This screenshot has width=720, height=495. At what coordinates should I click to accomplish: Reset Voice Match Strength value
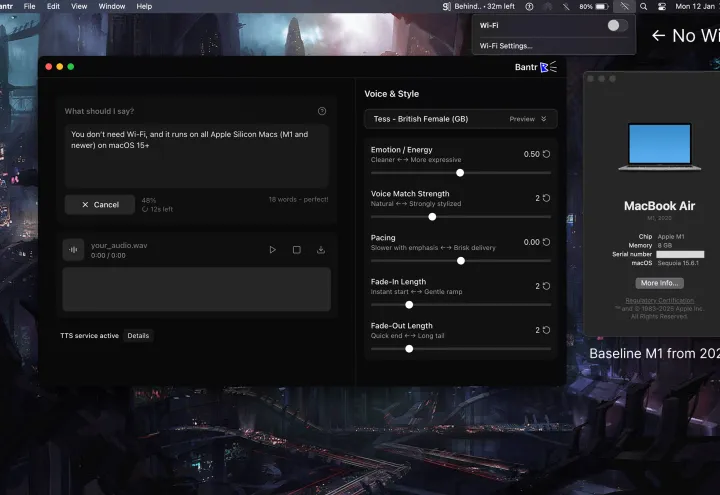546,198
